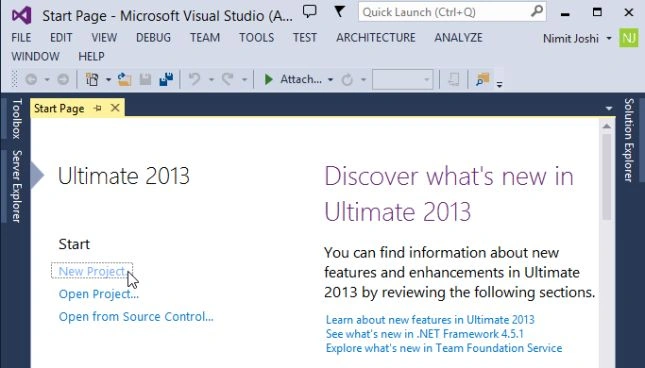
Task: Click the Undo toolbar icon
Action: click(x=194, y=79)
